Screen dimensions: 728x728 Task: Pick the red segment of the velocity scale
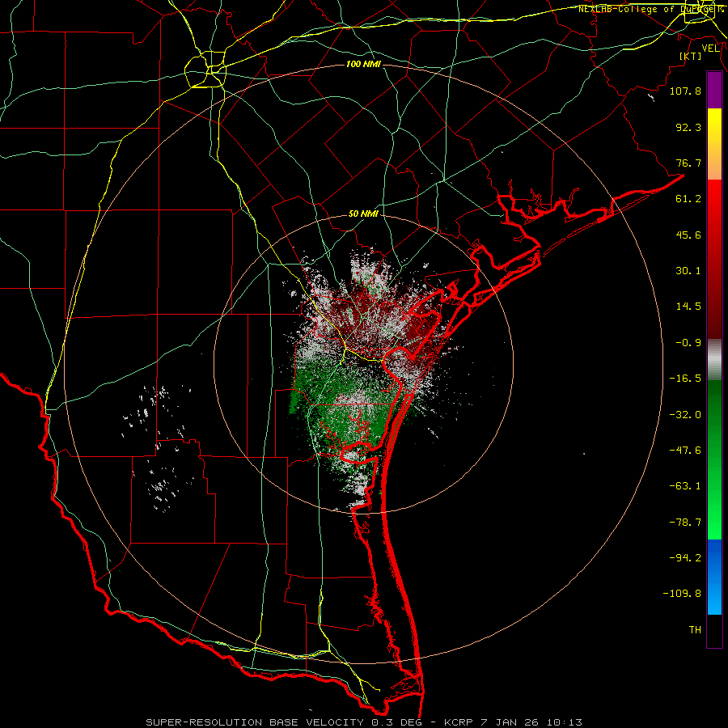tap(714, 259)
